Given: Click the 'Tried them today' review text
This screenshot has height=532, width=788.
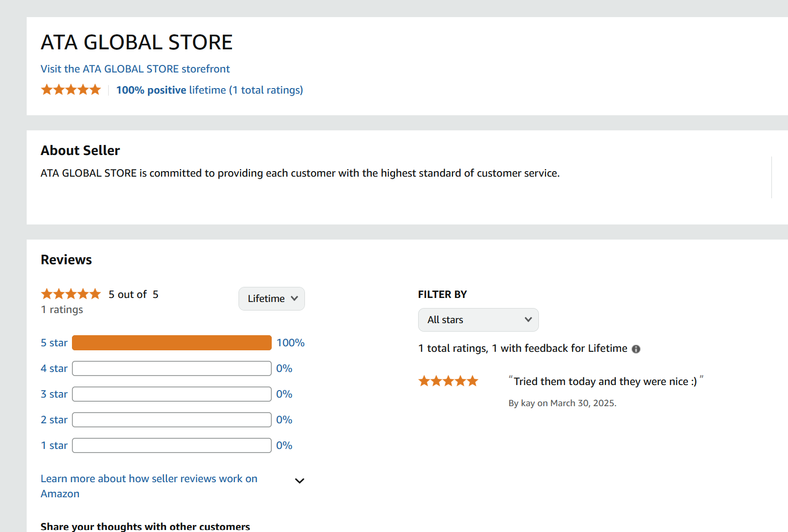Looking at the screenshot, I should coord(605,382).
